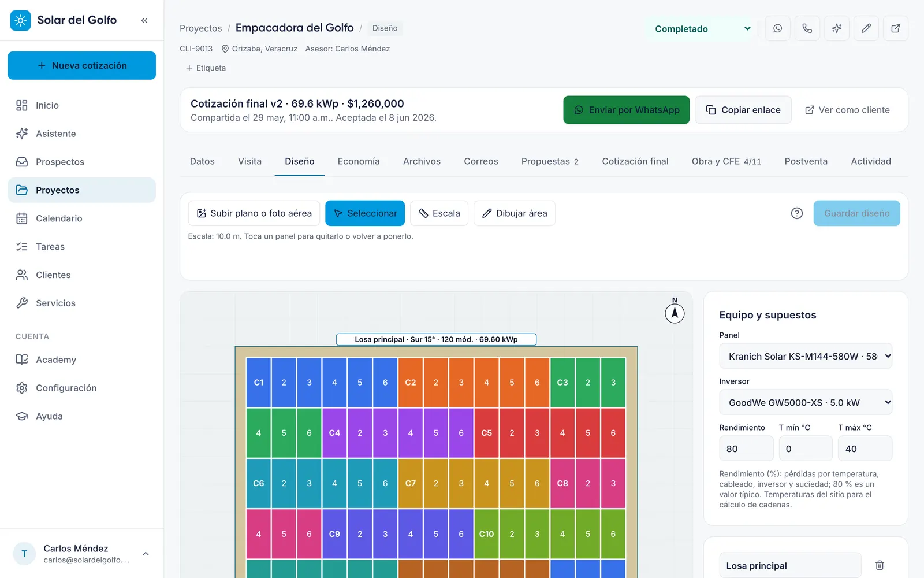Click Proyectos breadcrumb link
This screenshot has height=578, width=924.
tap(200, 28)
